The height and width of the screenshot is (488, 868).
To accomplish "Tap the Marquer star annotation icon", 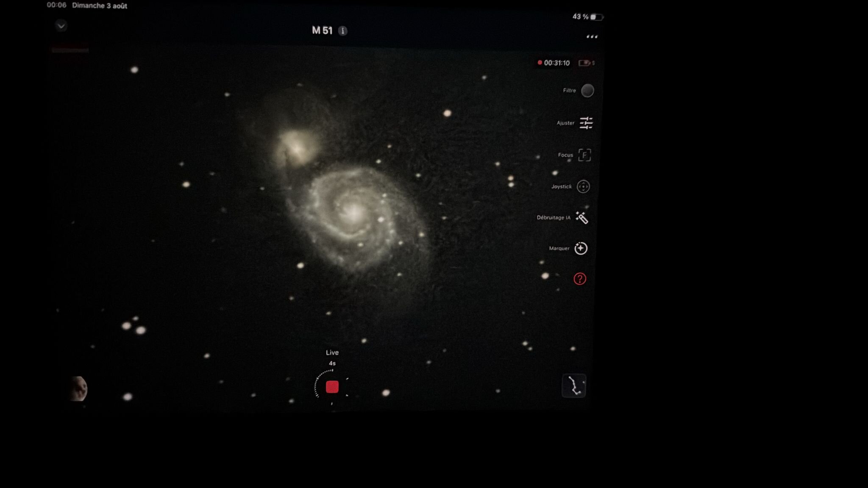I will click(x=581, y=248).
